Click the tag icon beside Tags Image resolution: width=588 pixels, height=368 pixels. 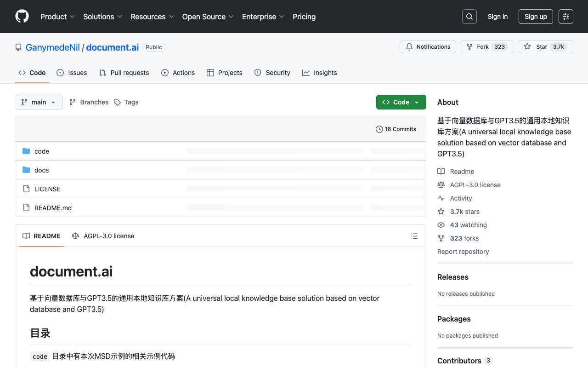tap(117, 102)
